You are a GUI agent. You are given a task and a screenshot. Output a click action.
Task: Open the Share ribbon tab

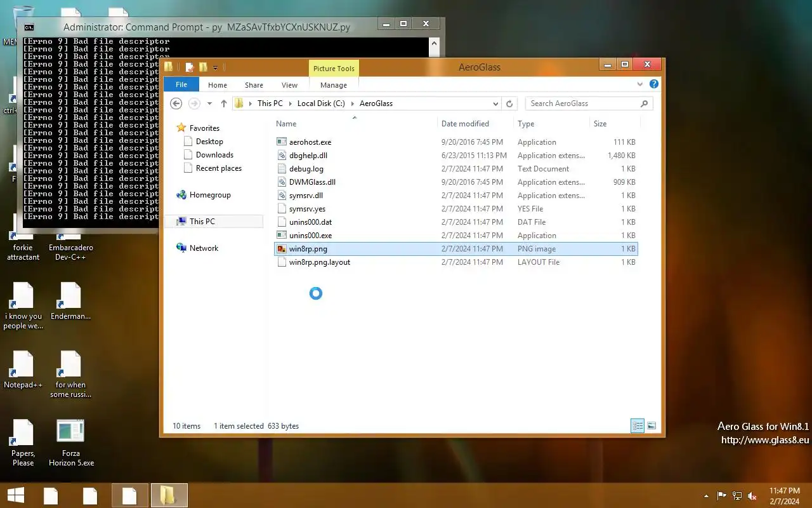pyautogui.click(x=254, y=85)
